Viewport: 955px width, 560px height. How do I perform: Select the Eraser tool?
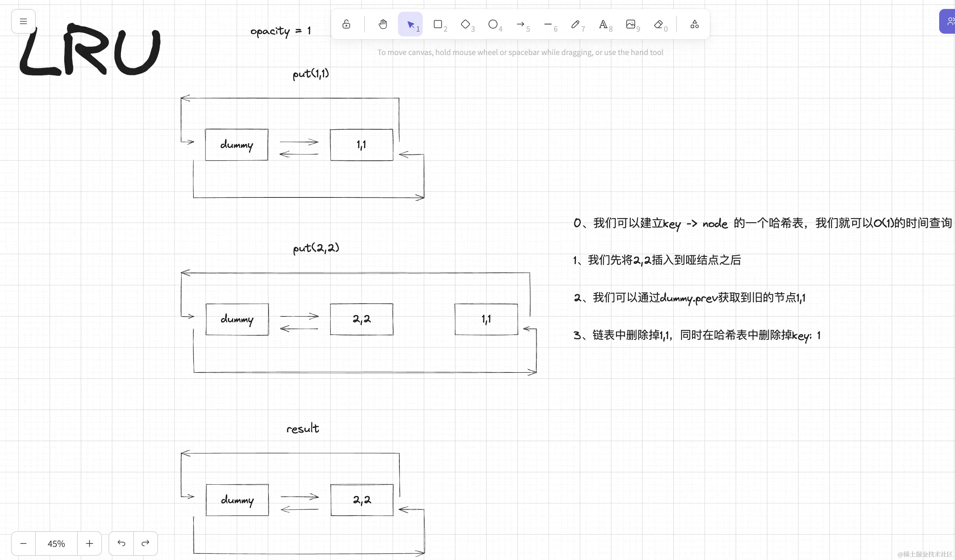pos(658,24)
